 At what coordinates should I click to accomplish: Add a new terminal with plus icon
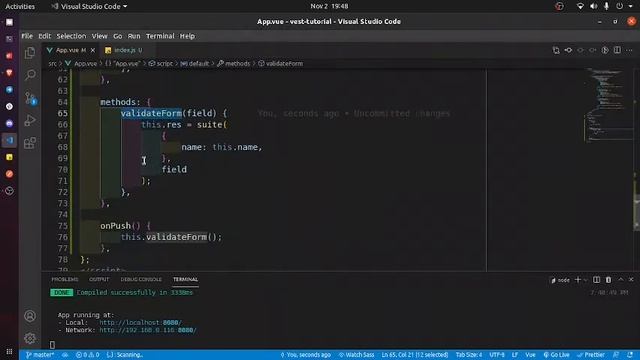click(x=578, y=280)
